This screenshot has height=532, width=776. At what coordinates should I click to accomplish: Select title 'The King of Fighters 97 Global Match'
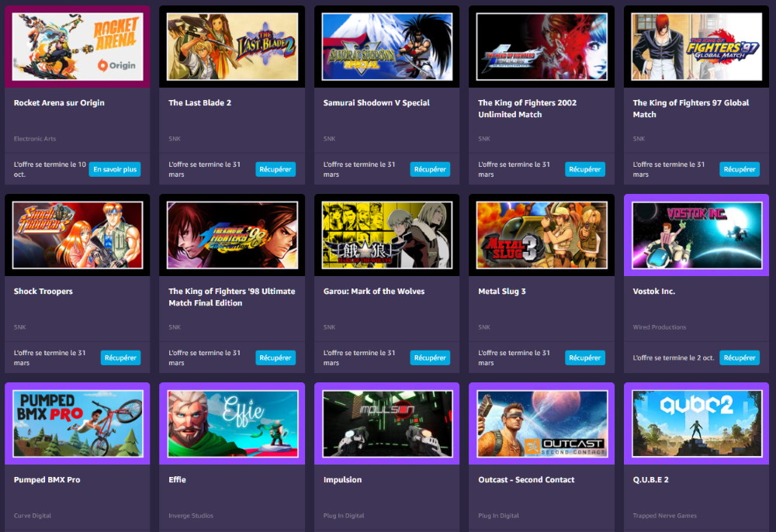point(691,109)
